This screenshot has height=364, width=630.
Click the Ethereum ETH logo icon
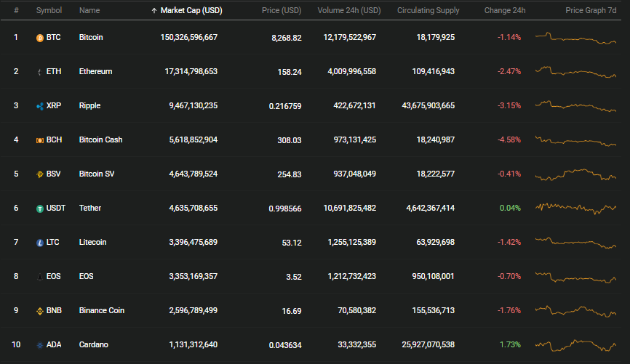[x=40, y=72]
